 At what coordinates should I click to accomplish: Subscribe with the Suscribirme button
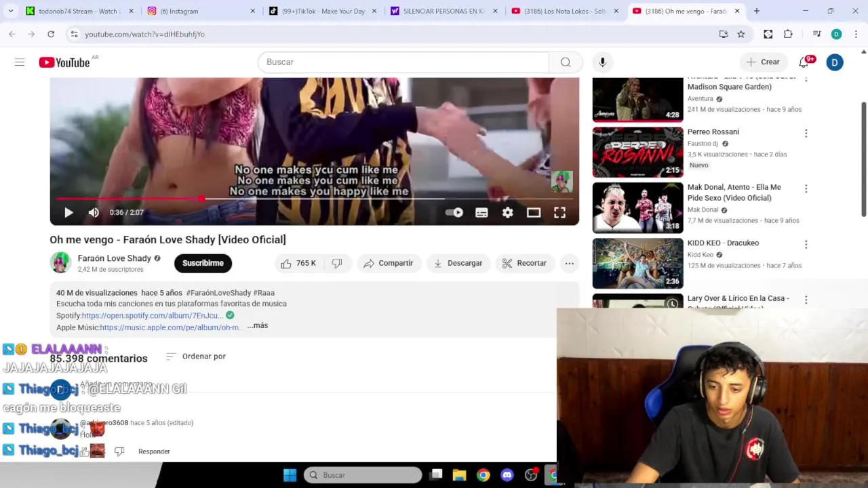(203, 263)
